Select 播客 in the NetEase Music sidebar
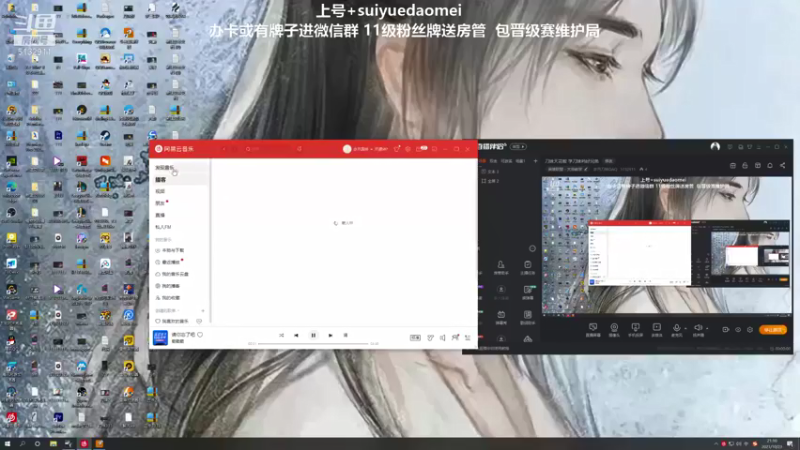The image size is (800, 450). tap(179, 180)
